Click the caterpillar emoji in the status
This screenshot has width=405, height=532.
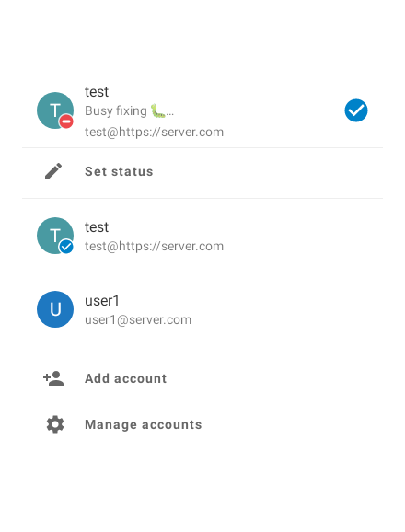pos(157,111)
